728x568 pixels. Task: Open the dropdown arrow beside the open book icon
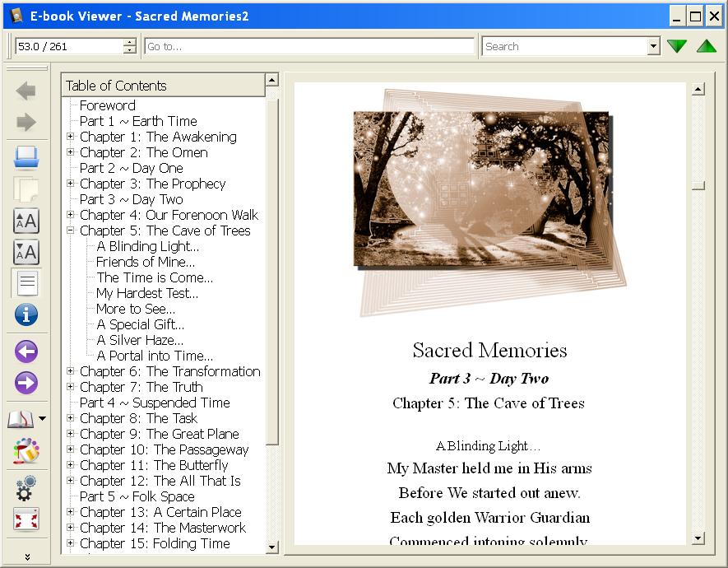[x=42, y=418]
